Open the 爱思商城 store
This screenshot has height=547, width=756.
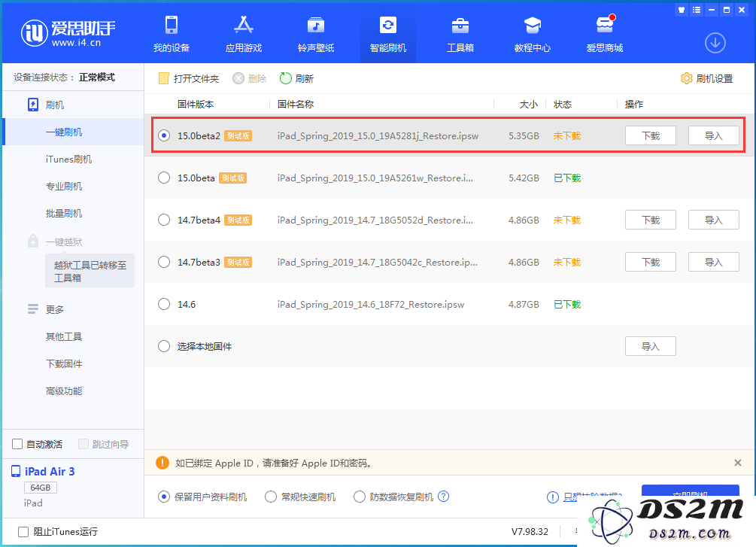(605, 33)
